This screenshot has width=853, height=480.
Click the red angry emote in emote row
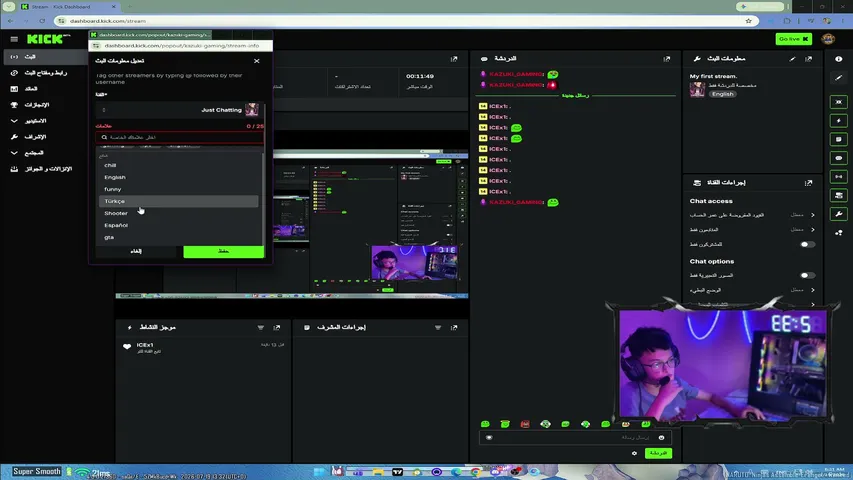(x=525, y=424)
